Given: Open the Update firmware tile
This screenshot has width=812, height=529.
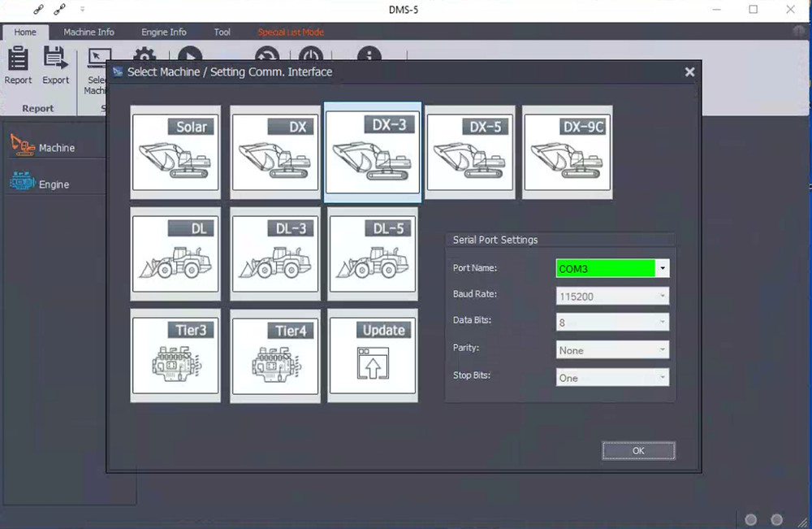Looking at the screenshot, I should (373, 355).
